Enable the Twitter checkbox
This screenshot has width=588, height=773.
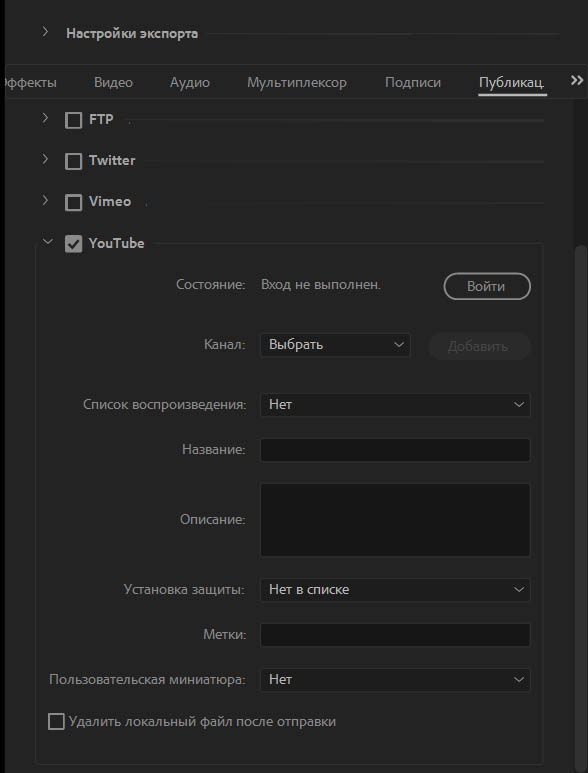tap(73, 161)
